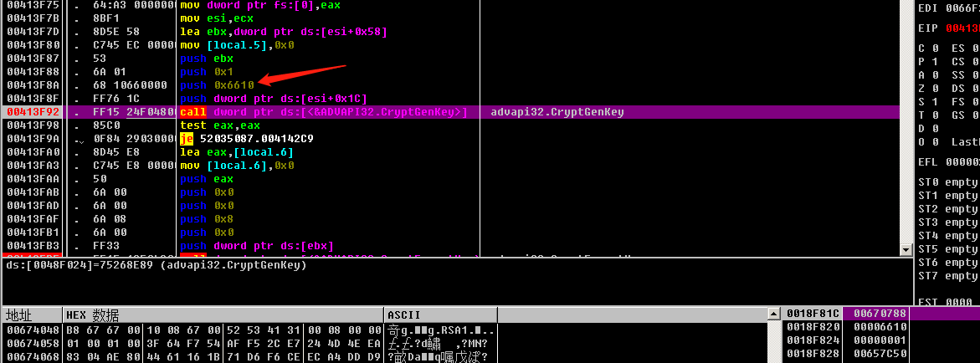
Task: Click the disassembly pane scroll-down arrow
Action: coord(905,249)
